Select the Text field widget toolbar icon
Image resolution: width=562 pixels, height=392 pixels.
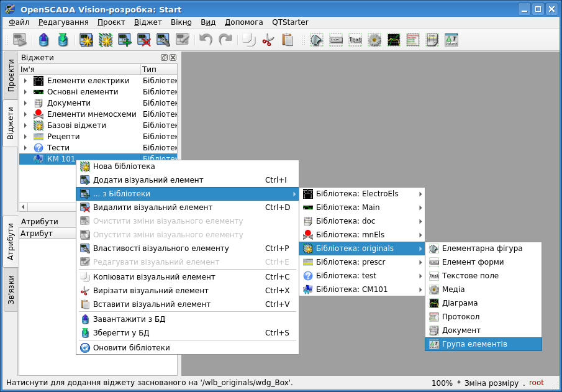coord(355,40)
